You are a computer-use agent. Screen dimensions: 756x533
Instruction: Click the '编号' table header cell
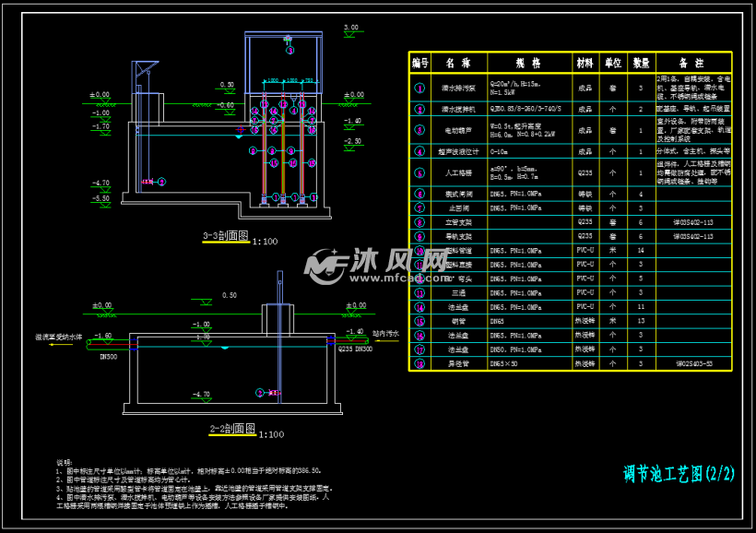pos(419,64)
